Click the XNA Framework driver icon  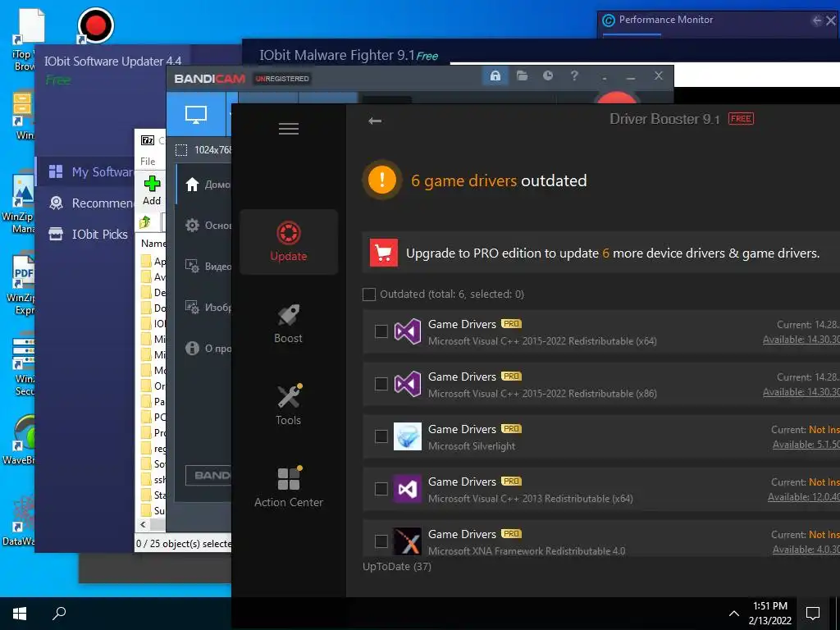[x=407, y=541]
